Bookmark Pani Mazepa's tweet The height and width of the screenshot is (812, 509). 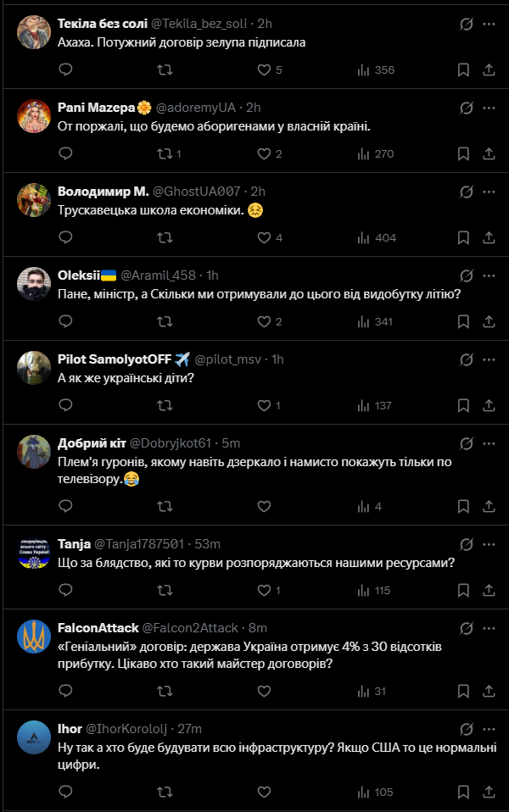point(463,153)
